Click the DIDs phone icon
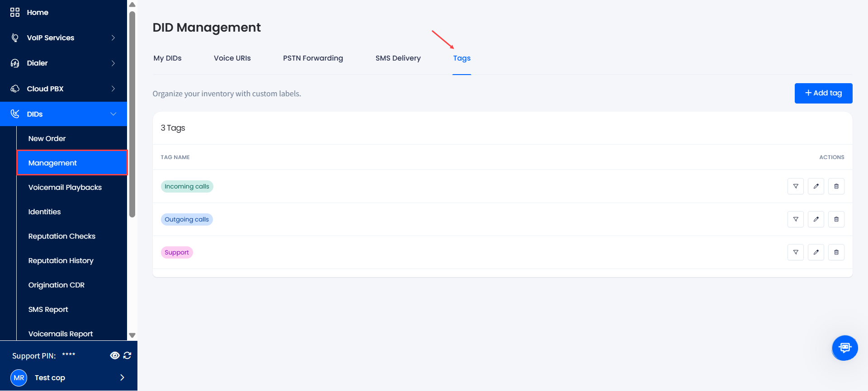Image resolution: width=868 pixels, height=391 pixels. [15, 114]
